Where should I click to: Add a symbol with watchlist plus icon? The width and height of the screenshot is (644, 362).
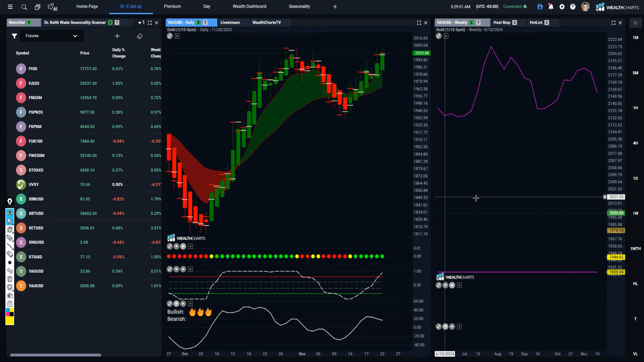pos(117,36)
